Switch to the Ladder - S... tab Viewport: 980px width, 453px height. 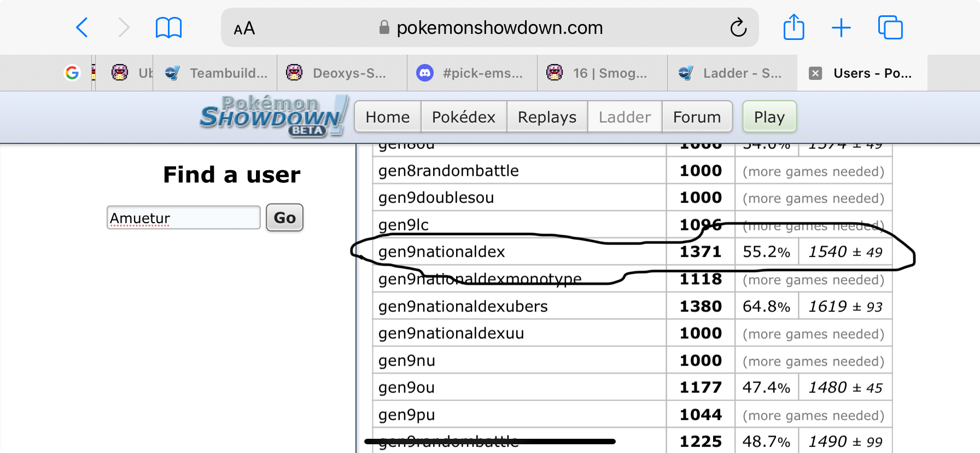733,73
